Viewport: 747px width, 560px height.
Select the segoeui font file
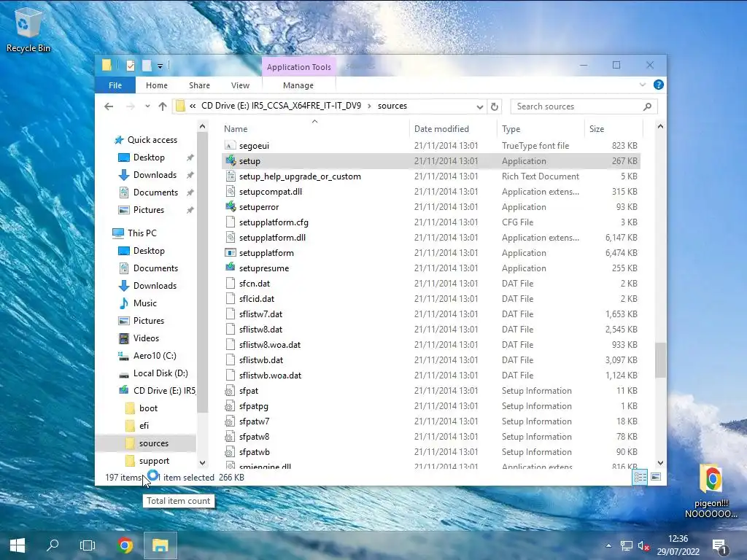tap(430, 146)
